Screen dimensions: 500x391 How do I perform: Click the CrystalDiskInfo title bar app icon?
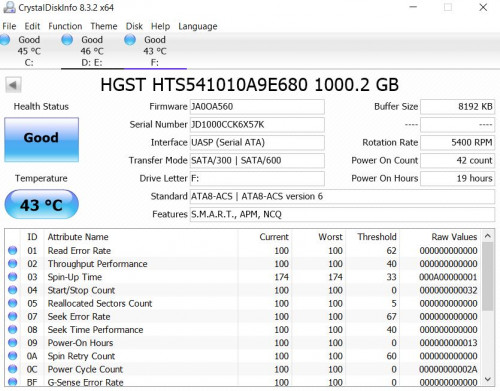[9, 7]
